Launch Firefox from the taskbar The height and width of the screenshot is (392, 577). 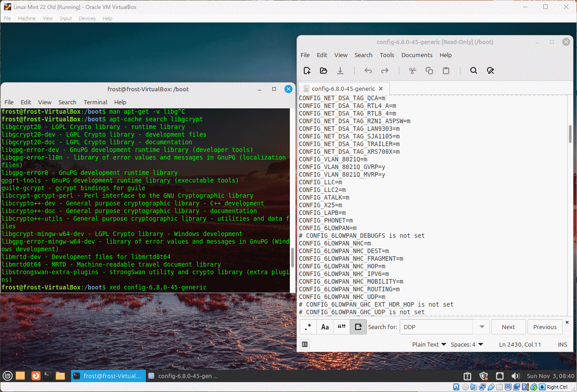point(36,376)
